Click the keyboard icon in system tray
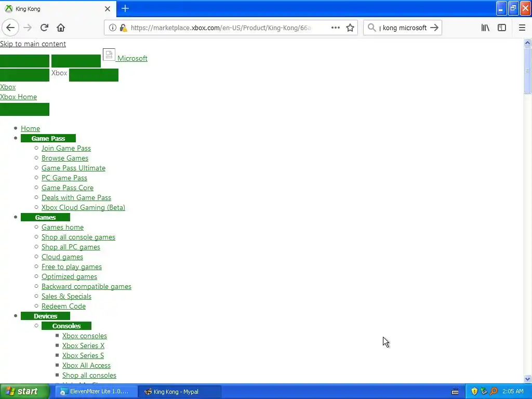 [x=455, y=392]
